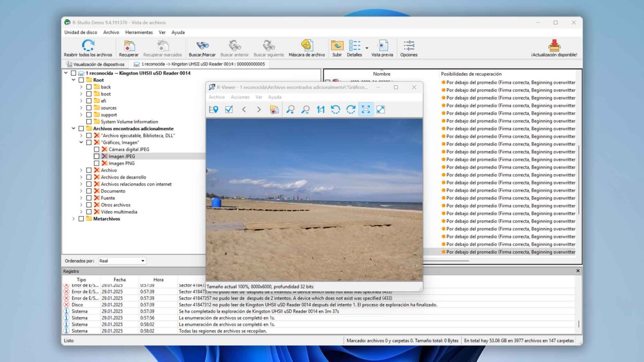Switch to Visualización de dispositivos tab
Image resolution: width=644 pixels, height=362 pixels.
click(96, 64)
